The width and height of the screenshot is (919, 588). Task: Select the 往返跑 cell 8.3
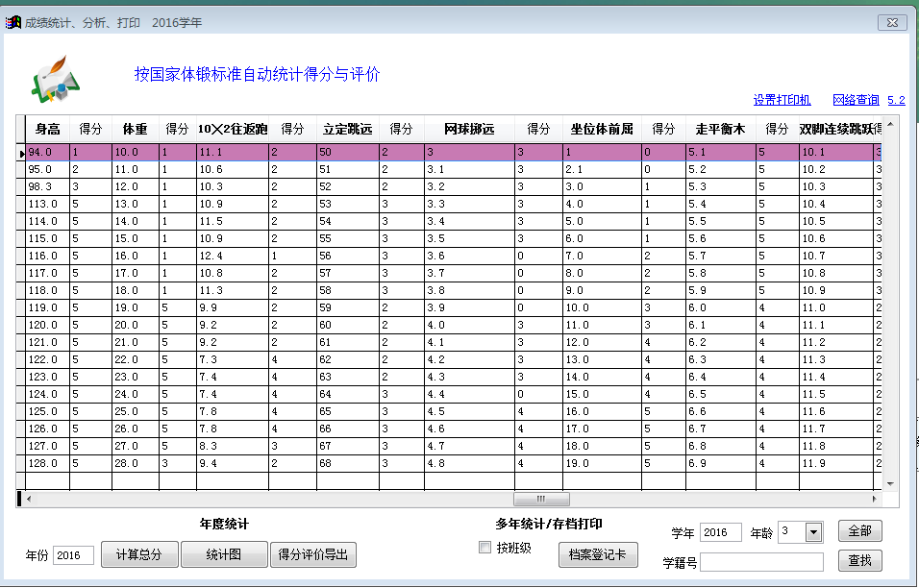click(x=232, y=446)
